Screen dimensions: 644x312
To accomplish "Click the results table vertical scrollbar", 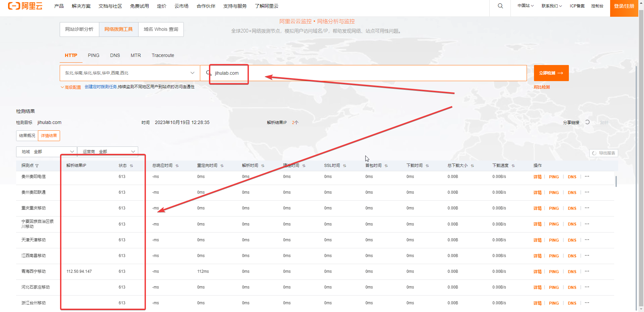I will point(616,181).
